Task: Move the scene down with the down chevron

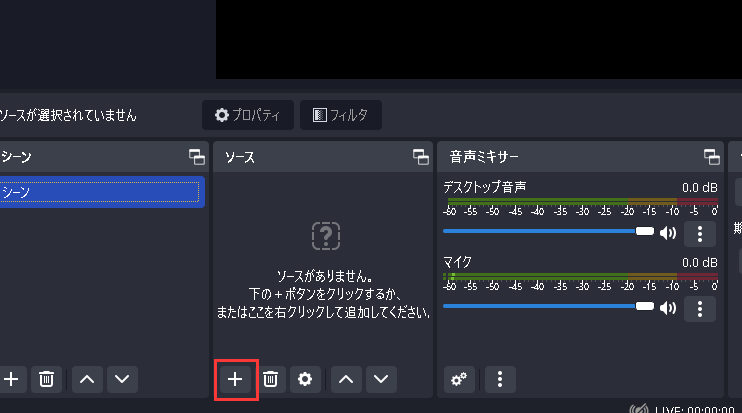Action: coord(122,379)
